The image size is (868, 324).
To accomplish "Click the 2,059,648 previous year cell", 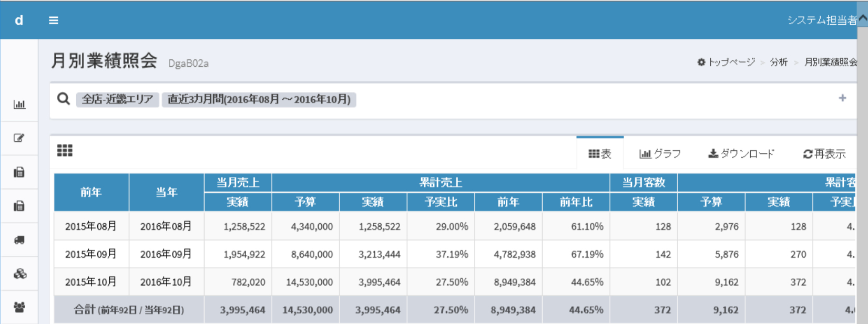I will (508, 226).
